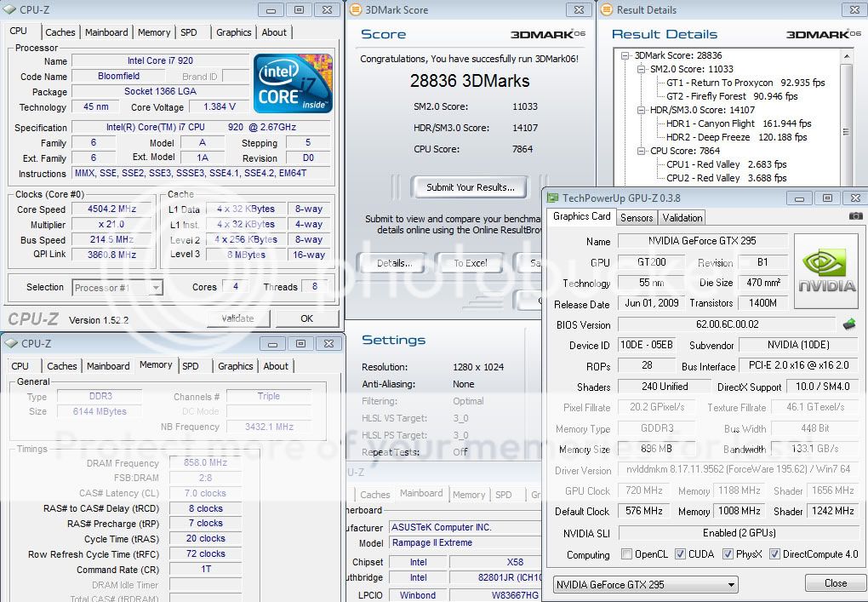Switch to the Sensors tab in GPU-Z
The width and height of the screenshot is (868, 602).
coord(637,218)
